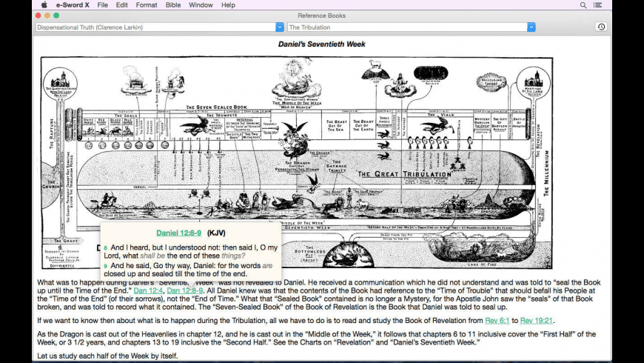The image size is (644, 363).
Task: Click the "Daniel's Seventieth Week" title
Action: pyautogui.click(x=321, y=44)
